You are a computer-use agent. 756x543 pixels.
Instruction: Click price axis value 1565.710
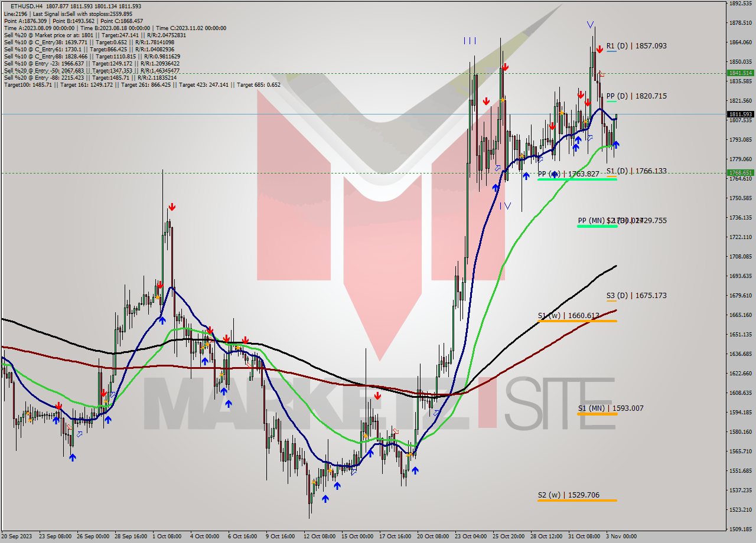[740, 452]
